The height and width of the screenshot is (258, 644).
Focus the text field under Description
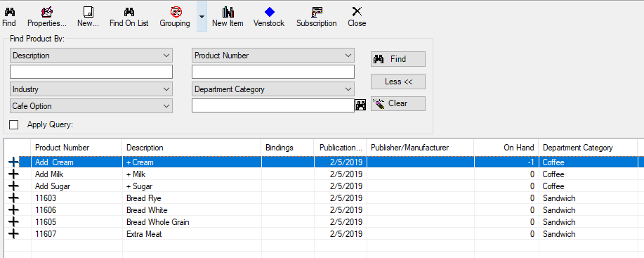click(x=91, y=72)
